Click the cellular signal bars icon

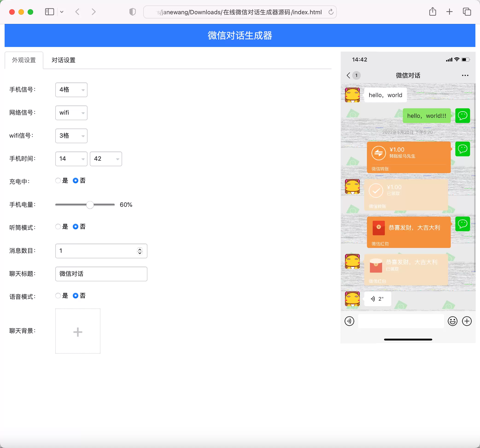coord(449,60)
